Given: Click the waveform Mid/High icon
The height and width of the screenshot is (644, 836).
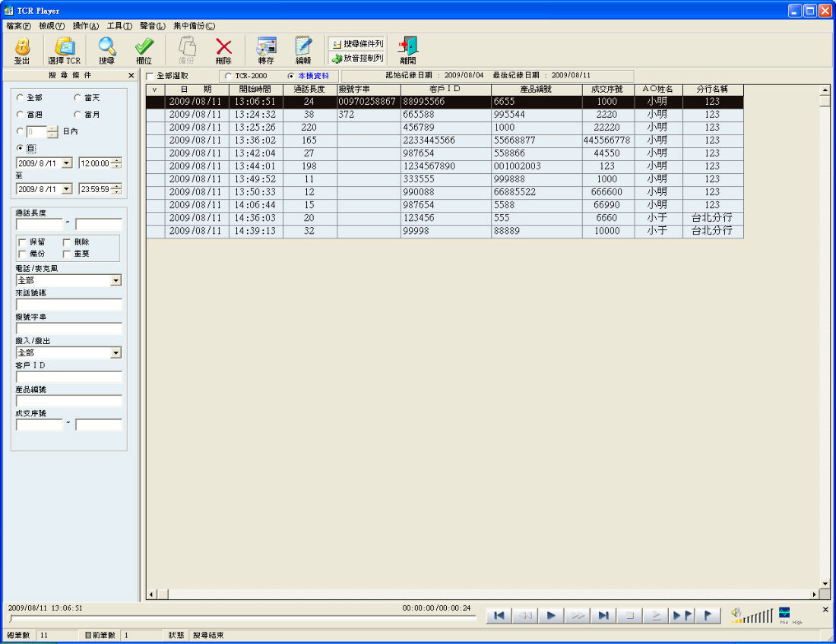Looking at the screenshot, I should [x=784, y=613].
